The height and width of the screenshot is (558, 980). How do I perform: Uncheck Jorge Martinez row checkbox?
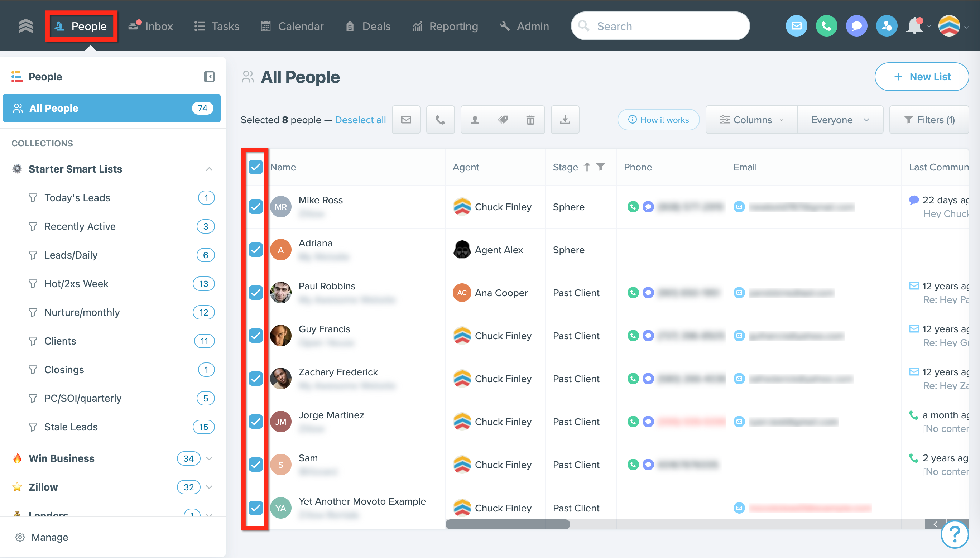tap(256, 422)
